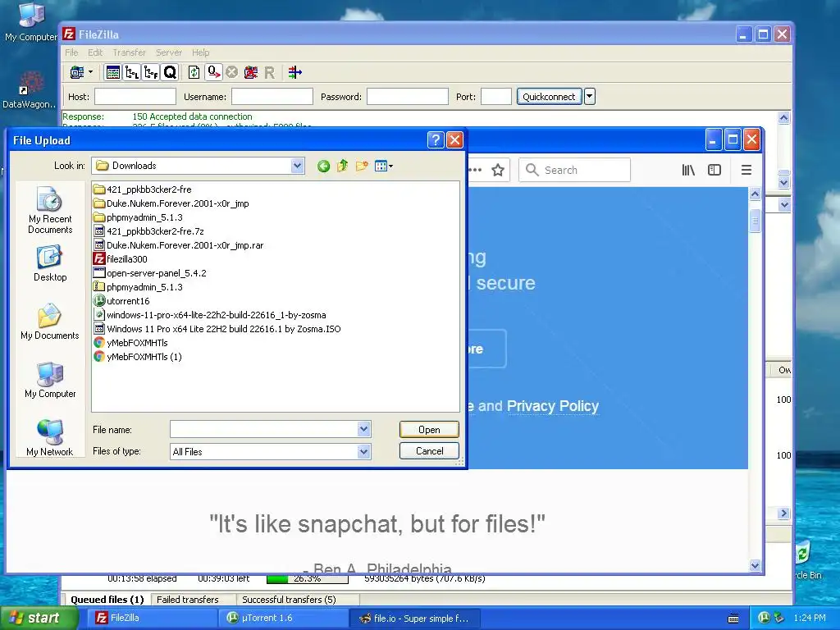
Task: Go up one level in File Upload dialog
Action: tap(342, 166)
